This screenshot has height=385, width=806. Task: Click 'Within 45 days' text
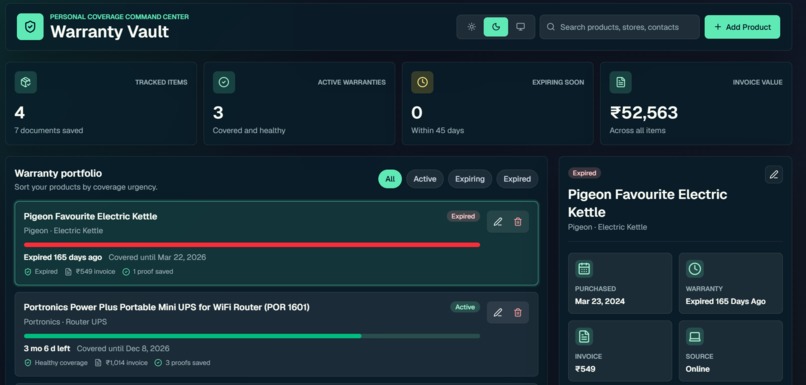click(437, 131)
